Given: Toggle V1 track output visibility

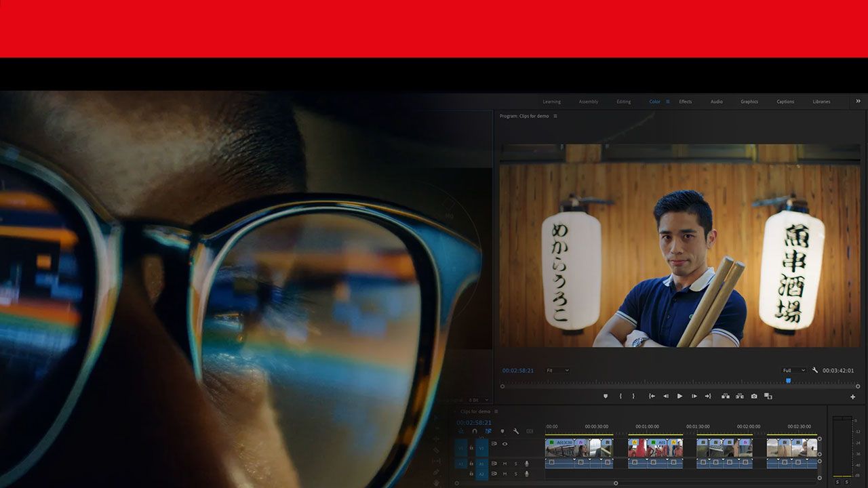Looking at the screenshot, I should pos(505,443).
